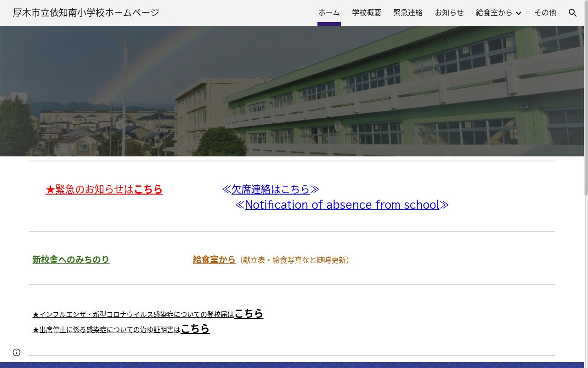The width and height of the screenshot is (588, 368).
Task: Open the お知らせ navigation item
Action: (x=449, y=13)
